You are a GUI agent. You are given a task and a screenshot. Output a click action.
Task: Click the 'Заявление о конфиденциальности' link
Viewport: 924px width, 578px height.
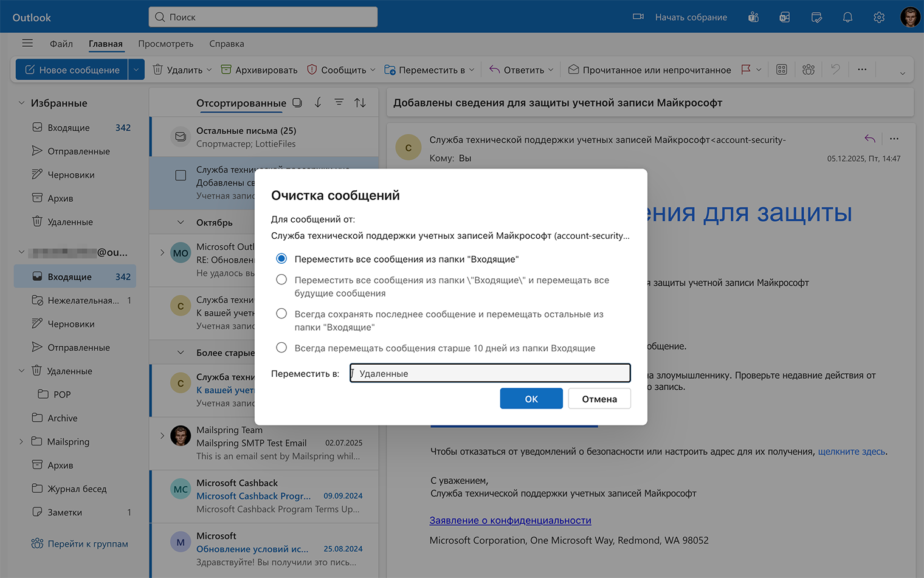click(510, 520)
